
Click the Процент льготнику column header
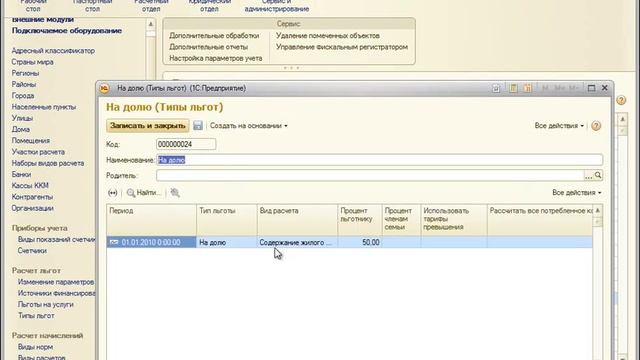point(360,220)
